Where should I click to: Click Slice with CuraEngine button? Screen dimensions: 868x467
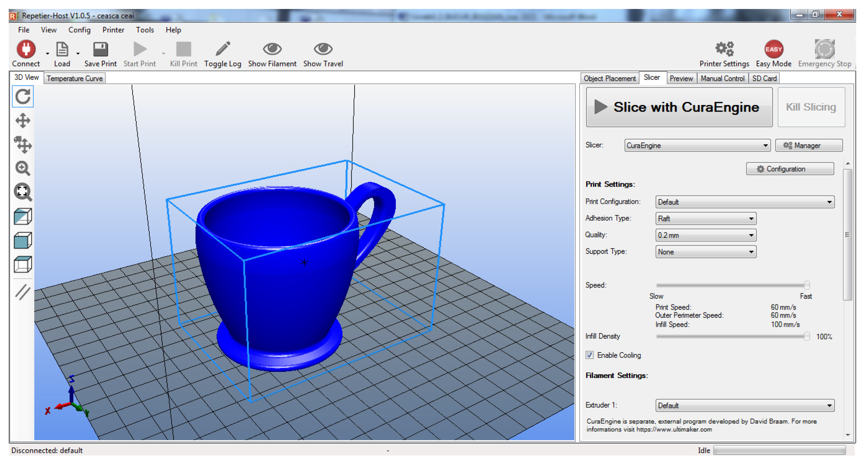click(679, 107)
